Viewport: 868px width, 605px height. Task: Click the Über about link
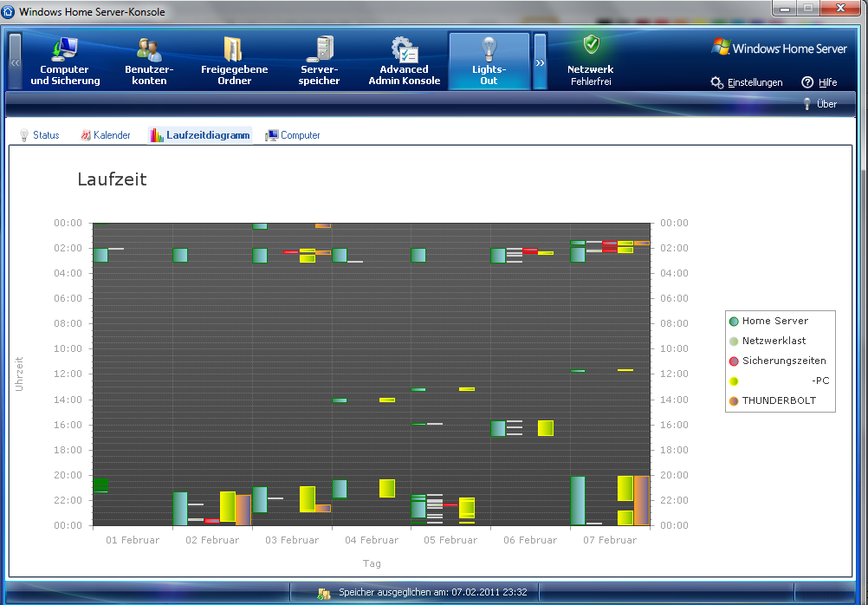(x=820, y=104)
